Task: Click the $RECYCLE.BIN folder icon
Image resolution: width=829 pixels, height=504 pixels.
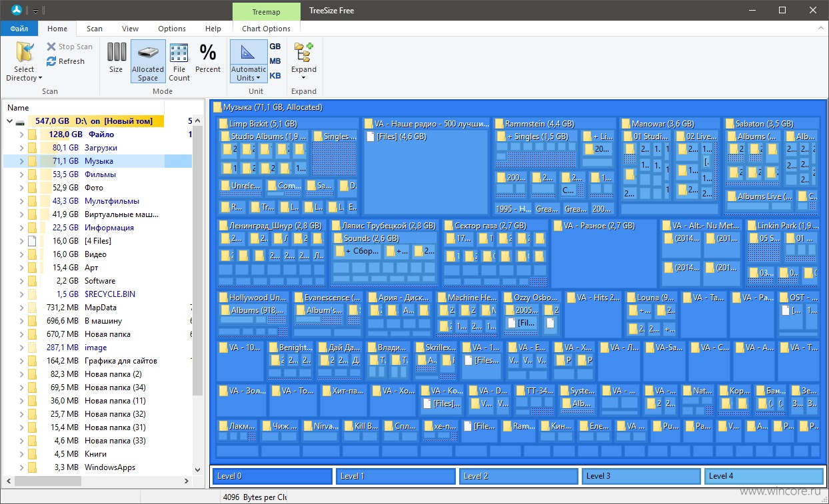Action: [32, 294]
